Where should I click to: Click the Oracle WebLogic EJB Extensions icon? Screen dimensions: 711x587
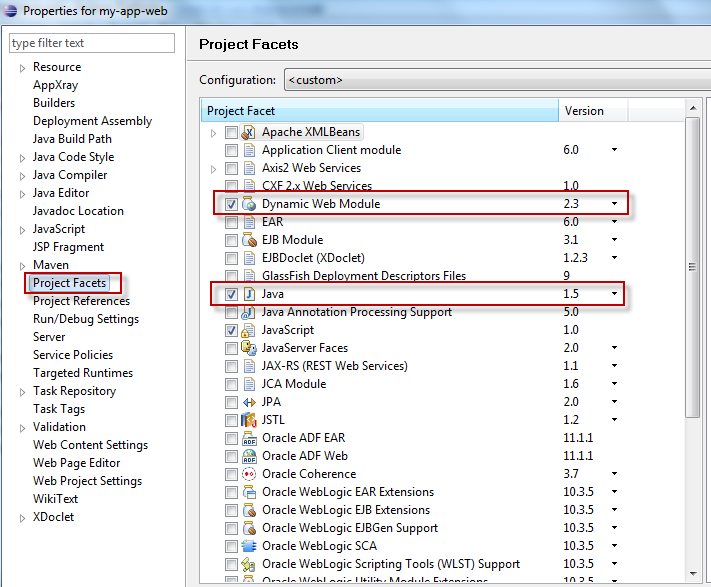click(x=249, y=510)
